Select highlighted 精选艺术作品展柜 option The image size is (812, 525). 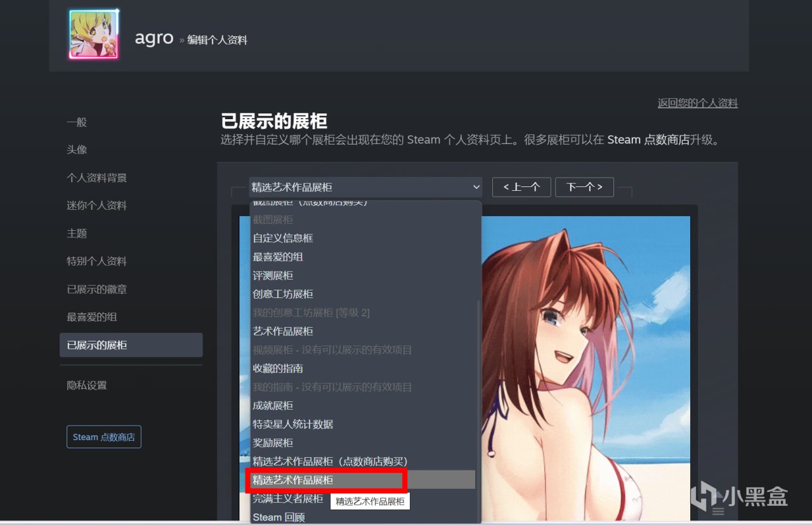pyautogui.click(x=362, y=480)
